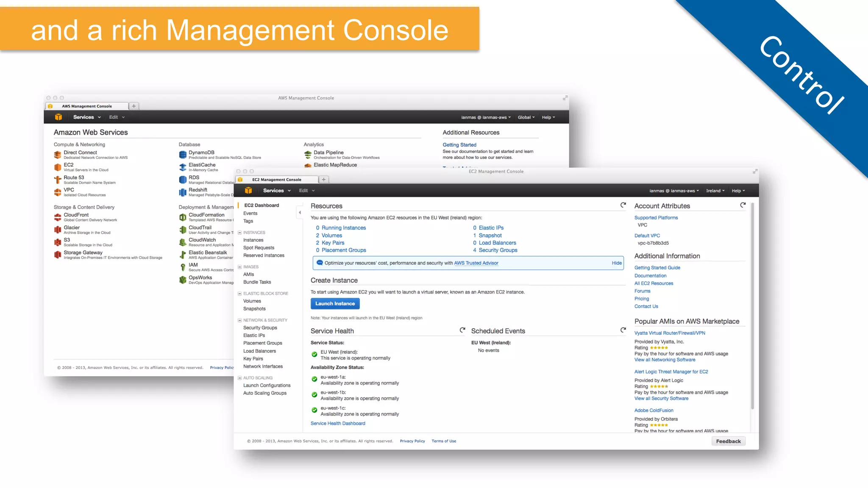The width and height of the screenshot is (868, 488).
Task: Refresh the Scheduled Events section
Action: click(x=623, y=330)
